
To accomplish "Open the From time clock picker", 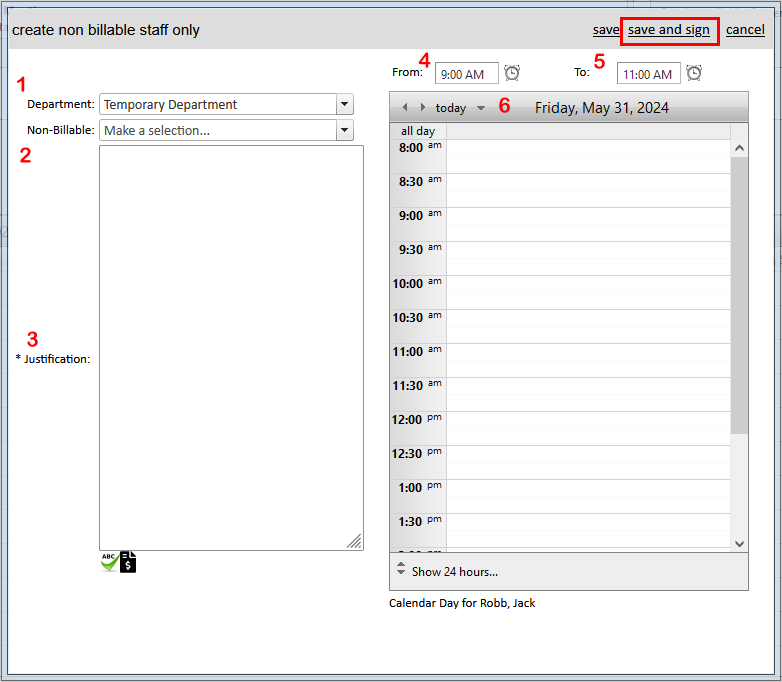I will pos(512,73).
